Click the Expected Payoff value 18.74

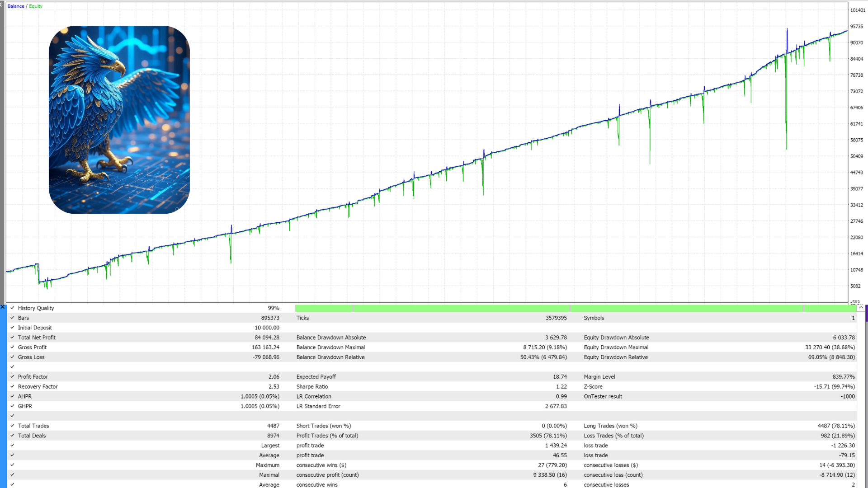tap(560, 377)
